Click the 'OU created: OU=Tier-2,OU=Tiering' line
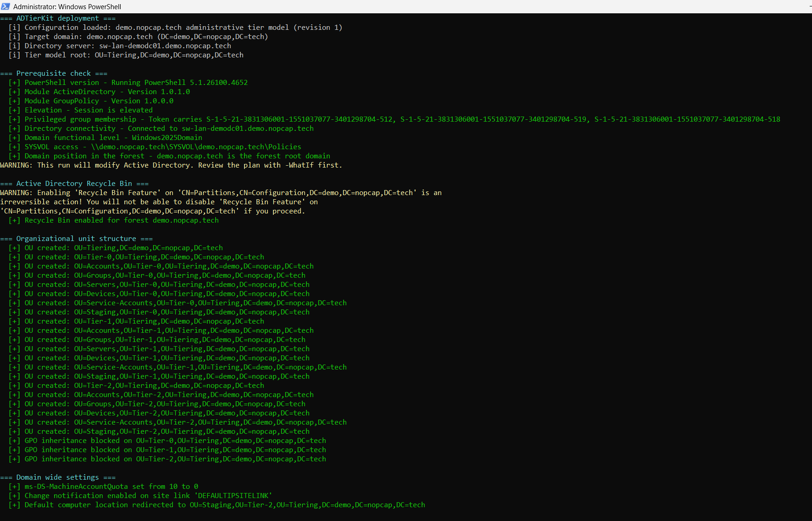 [x=136, y=386]
